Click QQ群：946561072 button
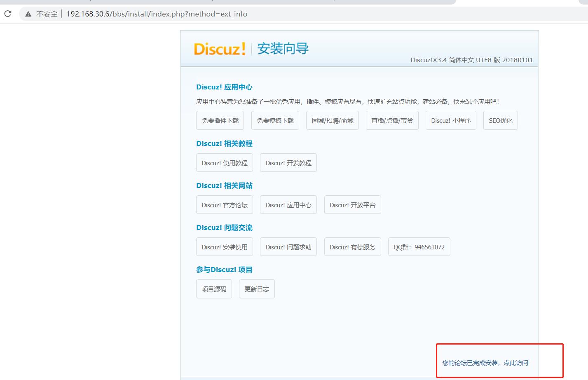588x380 pixels. pyautogui.click(x=419, y=247)
